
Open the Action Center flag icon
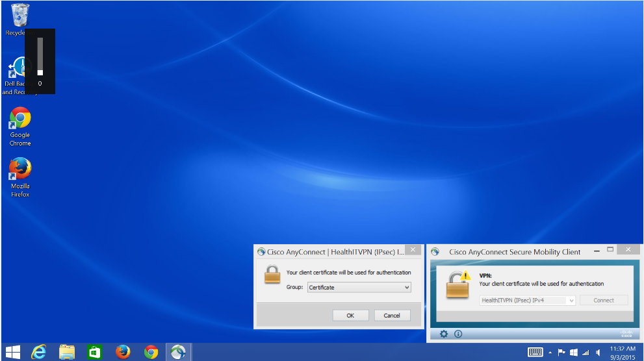click(x=561, y=352)
